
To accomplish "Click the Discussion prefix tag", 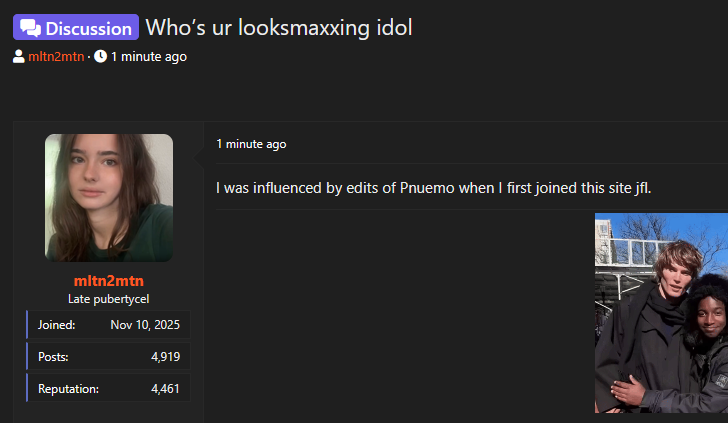I will tap(76, 27).
